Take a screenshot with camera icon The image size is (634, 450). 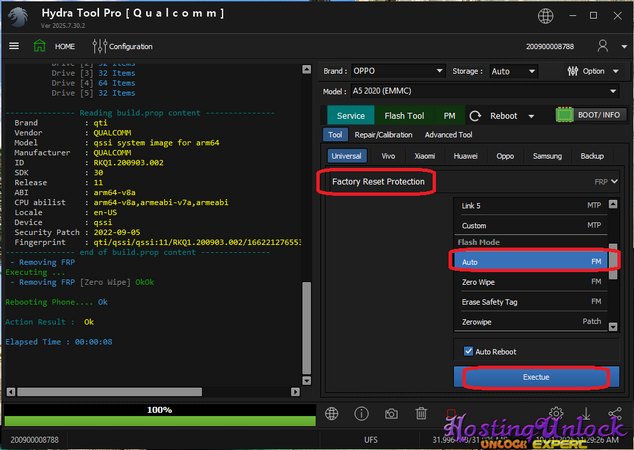[392, 414]
